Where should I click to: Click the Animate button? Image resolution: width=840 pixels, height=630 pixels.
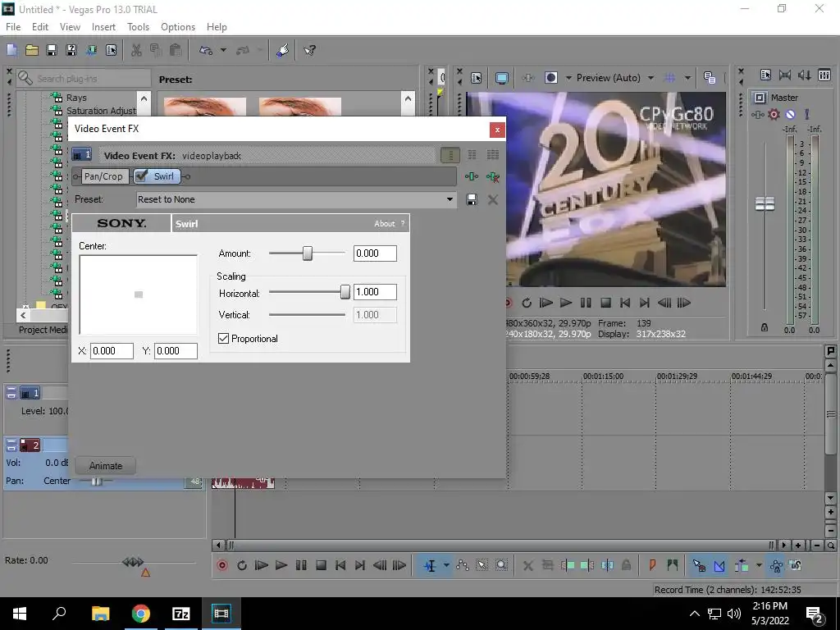click(x=106, y=466)
